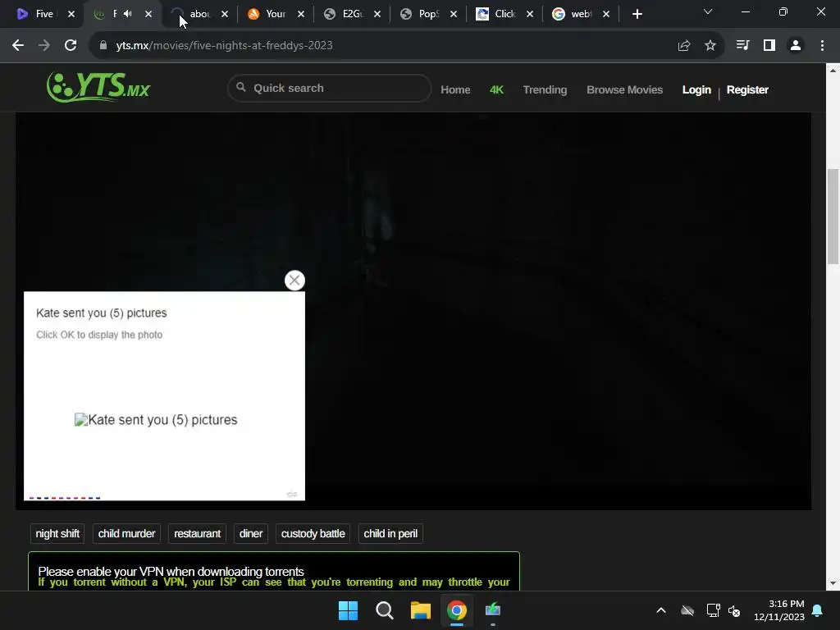Viewport: 840px width, 630px height.
Task: Click the scrollbar down arrow
Action: point(833,583)
